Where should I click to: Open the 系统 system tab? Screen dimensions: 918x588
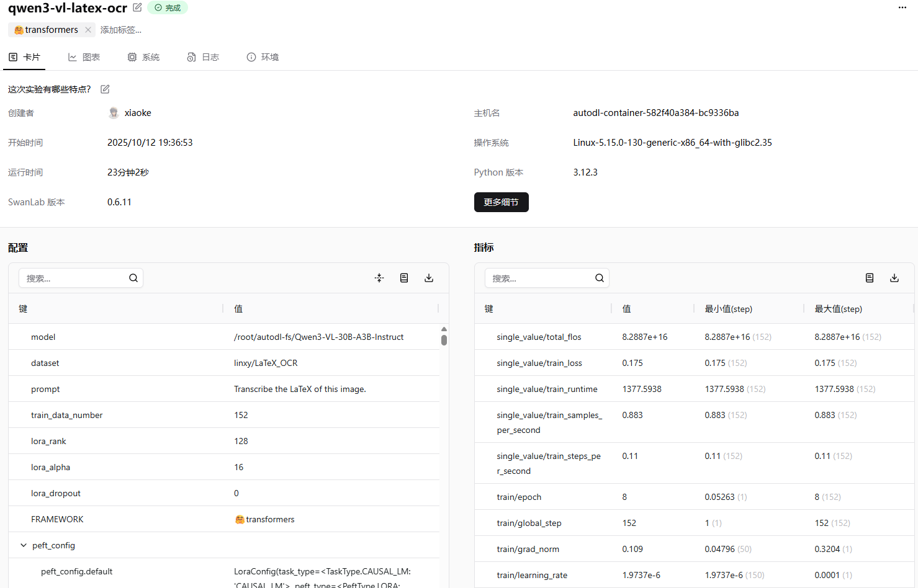(143, 57)
